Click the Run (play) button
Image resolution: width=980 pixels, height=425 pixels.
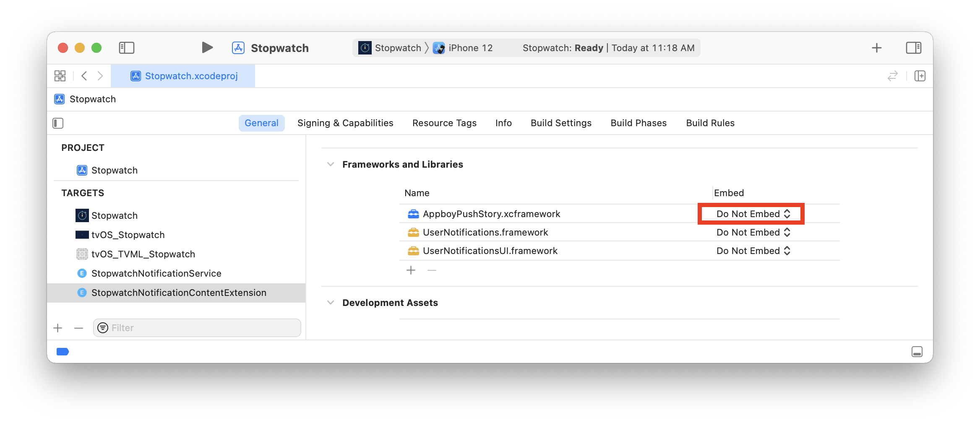pyautogui.click(x=207, y=48)
